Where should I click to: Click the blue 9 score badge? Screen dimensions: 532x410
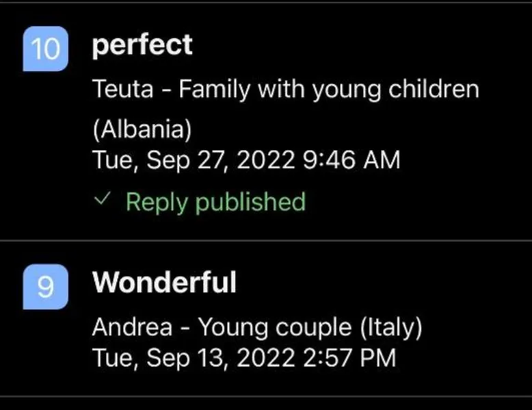(x=45, y=287)
